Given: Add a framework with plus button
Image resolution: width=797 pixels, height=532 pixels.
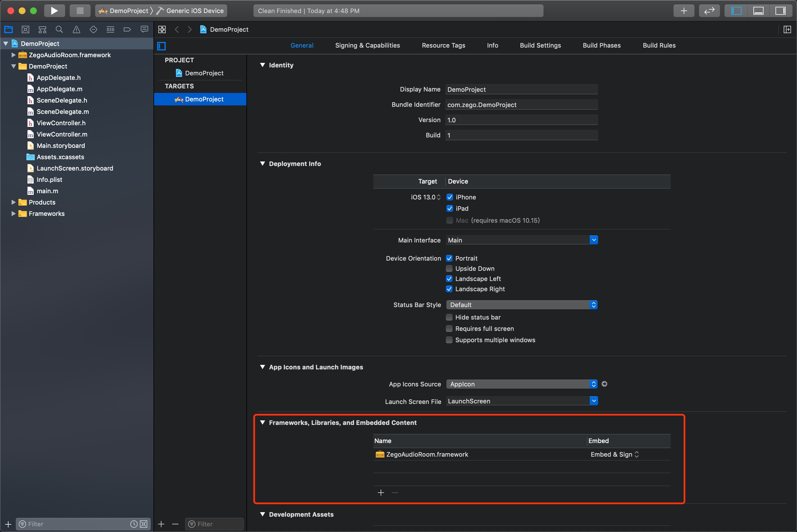Looking at the screenshot, I should click(x=381, y=492).
